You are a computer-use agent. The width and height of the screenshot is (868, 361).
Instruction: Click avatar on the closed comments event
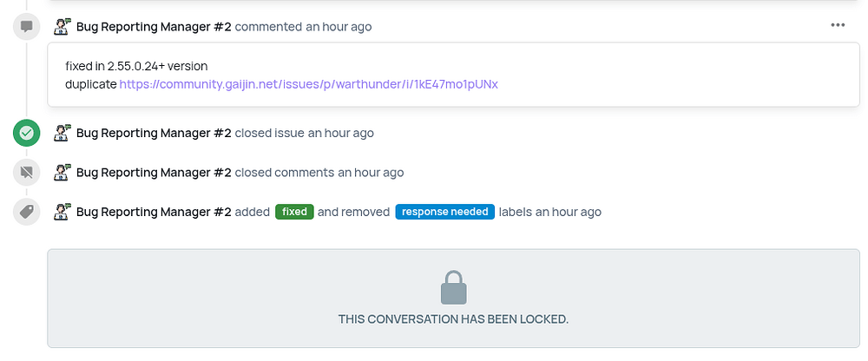(x=62, y=173)
